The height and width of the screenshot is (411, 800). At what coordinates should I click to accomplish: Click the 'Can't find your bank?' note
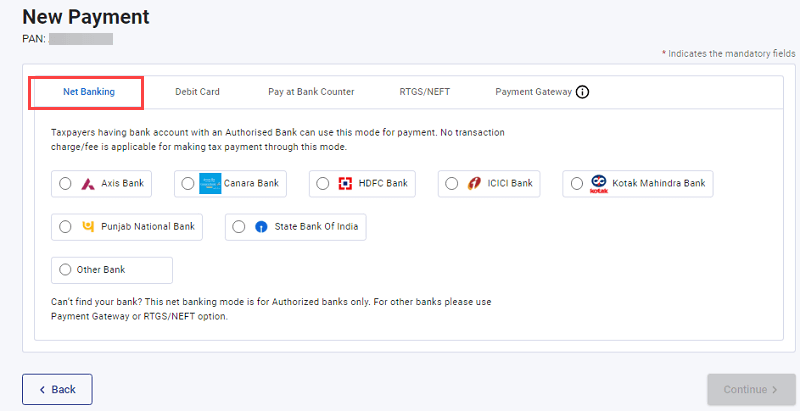pos(271,309)
